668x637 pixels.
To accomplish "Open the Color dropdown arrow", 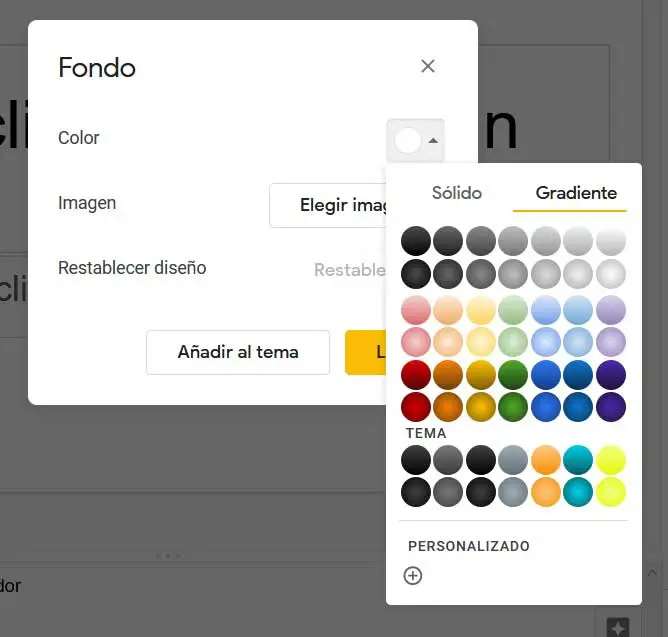I will 433,141.
